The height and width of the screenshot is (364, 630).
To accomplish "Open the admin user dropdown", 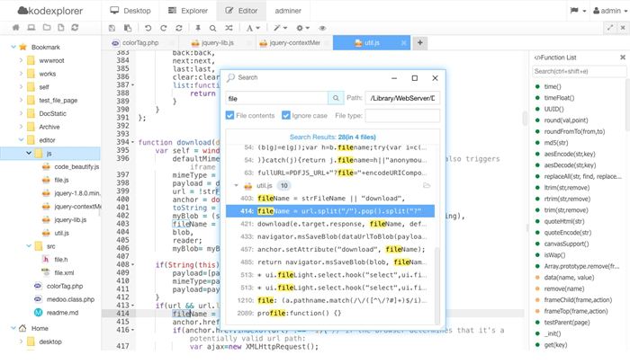I will pyautogui.click(x=608, y=11).
